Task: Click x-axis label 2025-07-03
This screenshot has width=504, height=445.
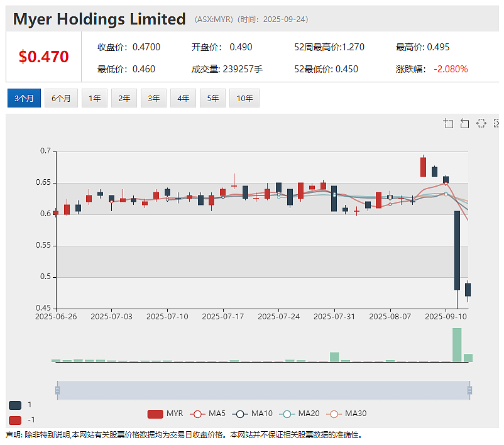Action: (x=111, y=317)
